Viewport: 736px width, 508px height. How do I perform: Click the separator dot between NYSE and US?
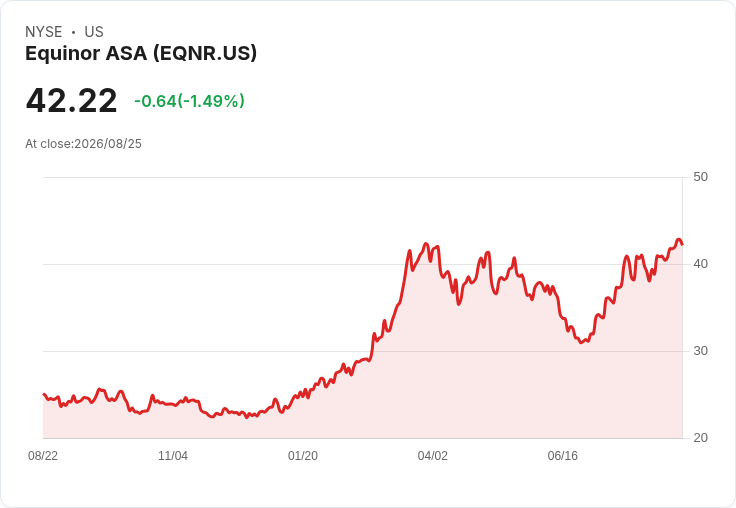coord(74,32)
